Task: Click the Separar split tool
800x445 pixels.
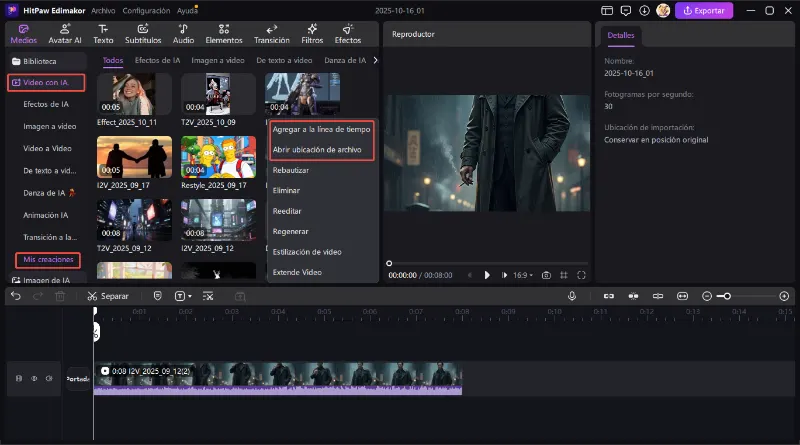Action: 107,296
